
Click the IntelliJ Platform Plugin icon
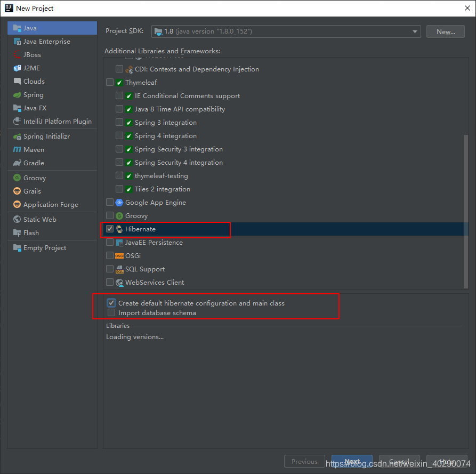tap(17, 121)
